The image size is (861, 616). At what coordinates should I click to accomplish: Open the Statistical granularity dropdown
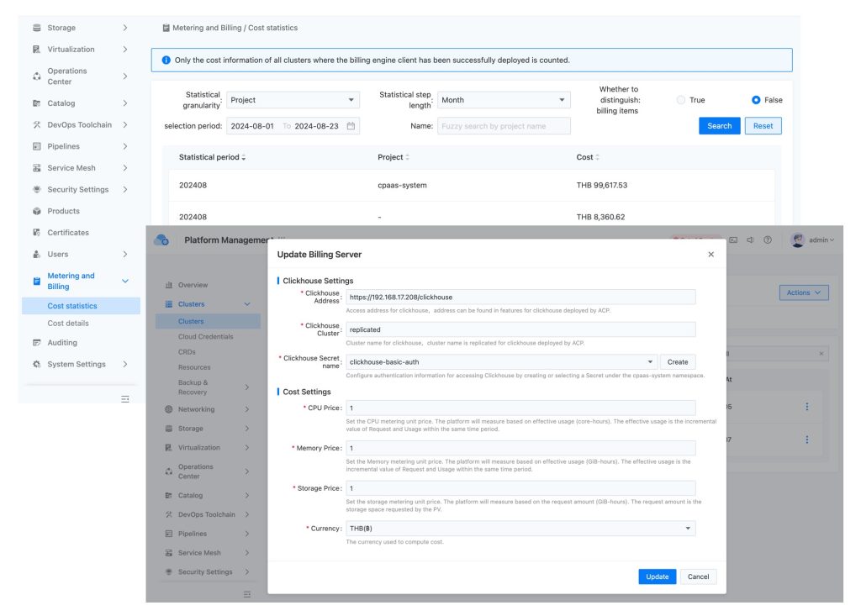[293, 100]
